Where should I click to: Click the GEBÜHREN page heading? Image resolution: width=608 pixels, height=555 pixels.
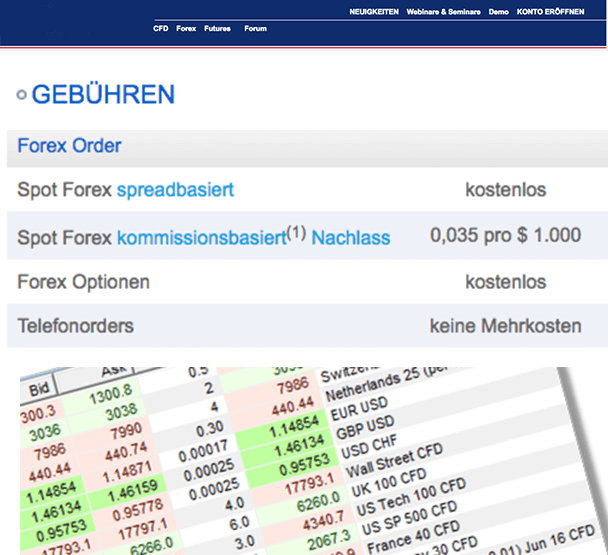pyautogui.click(x=103, y=94)
